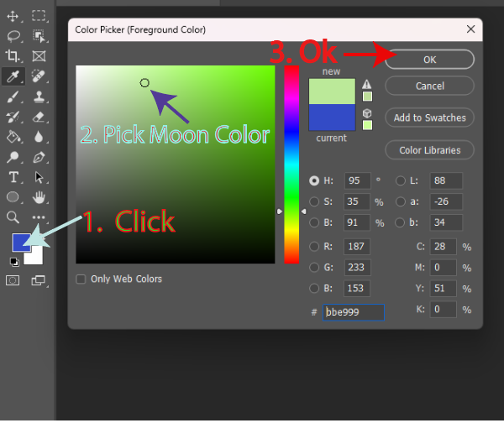Open the Edit Toolbar three-dots menu

click(x=39, y=217)
